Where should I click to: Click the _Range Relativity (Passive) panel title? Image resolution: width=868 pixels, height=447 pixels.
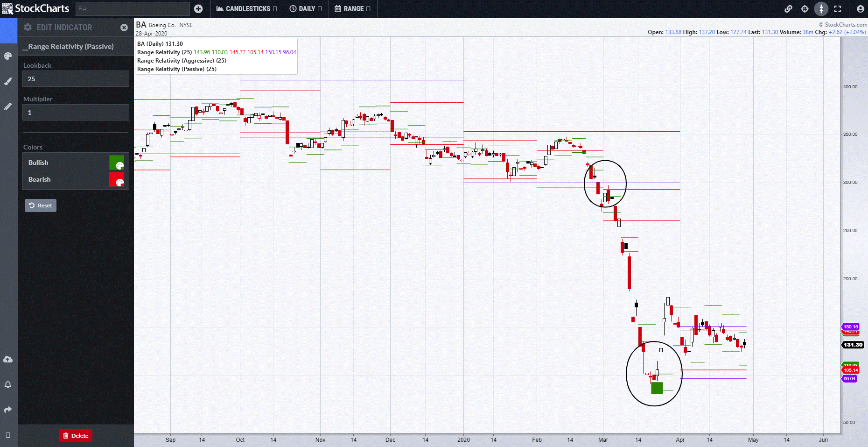click(x=68, y=46)
